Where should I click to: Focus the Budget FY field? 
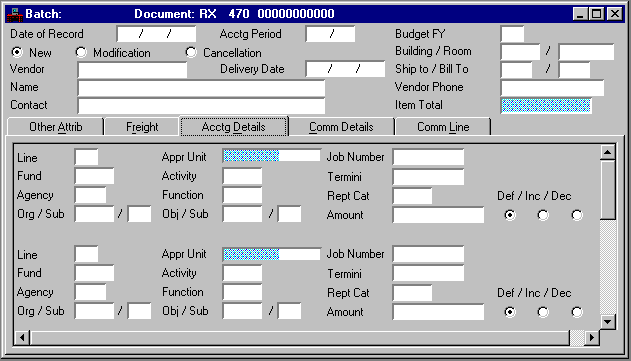tap(512, 34)
